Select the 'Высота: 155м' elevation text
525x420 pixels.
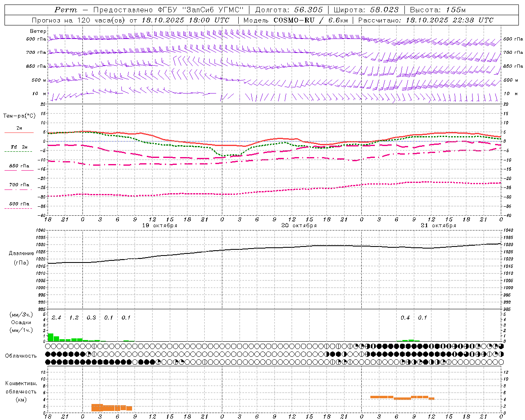click(x=438, y=10)
